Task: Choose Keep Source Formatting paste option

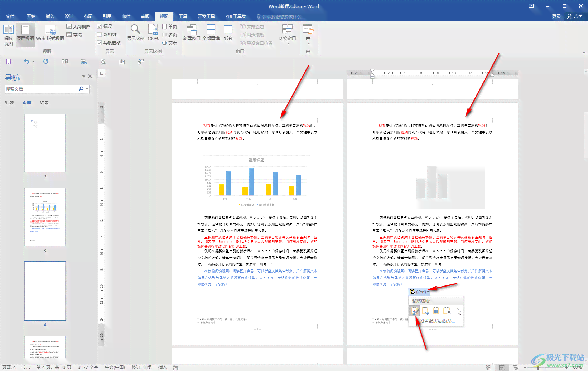Action: coord(414,311)
